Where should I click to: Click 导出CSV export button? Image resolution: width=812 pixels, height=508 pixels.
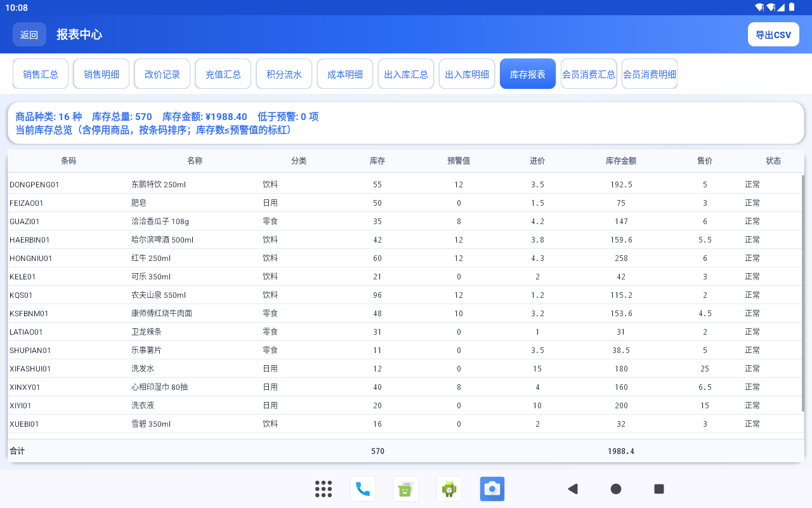click(x=773, y=34)
